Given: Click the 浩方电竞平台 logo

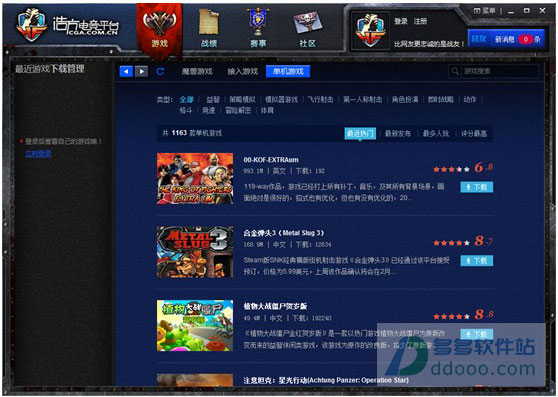Looking at the screenshot, I should tap(67, 26).
